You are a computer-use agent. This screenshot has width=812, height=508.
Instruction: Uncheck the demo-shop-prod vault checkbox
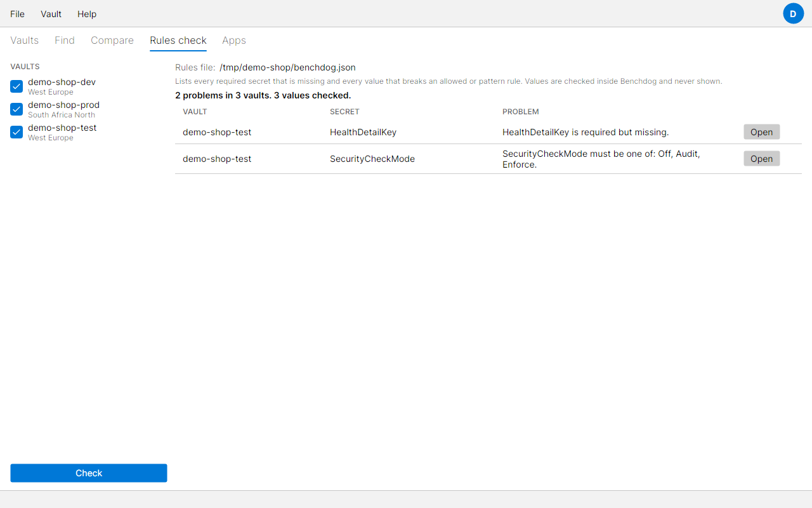point(16,109)
